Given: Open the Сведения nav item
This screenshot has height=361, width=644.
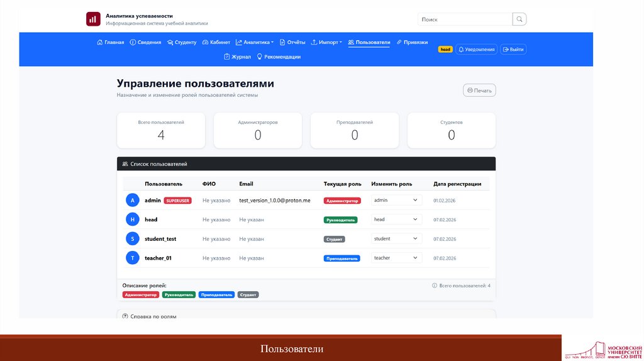Looking at the screenshot, I should point(145,42).
